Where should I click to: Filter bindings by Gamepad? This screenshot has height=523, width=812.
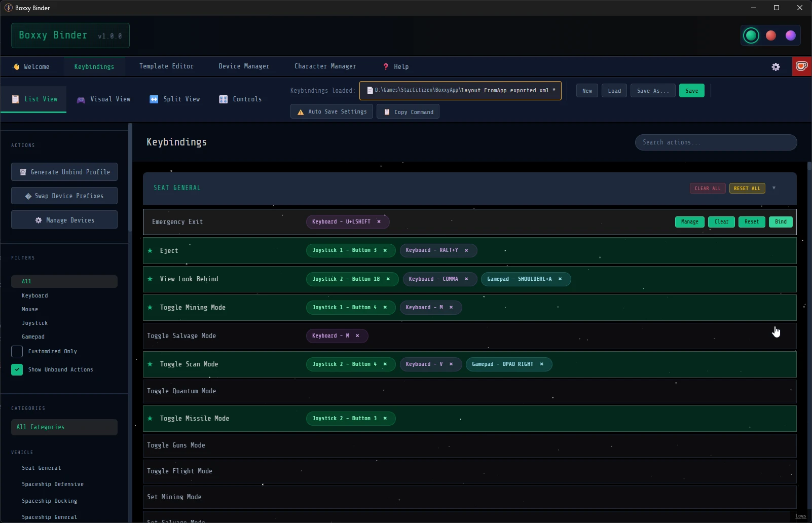pos(33,337)
